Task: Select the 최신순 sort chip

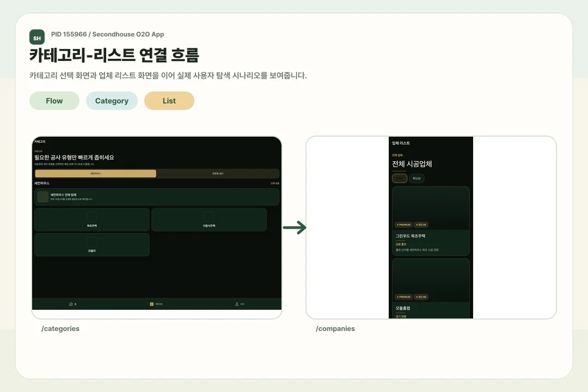Action: (416, 179)
